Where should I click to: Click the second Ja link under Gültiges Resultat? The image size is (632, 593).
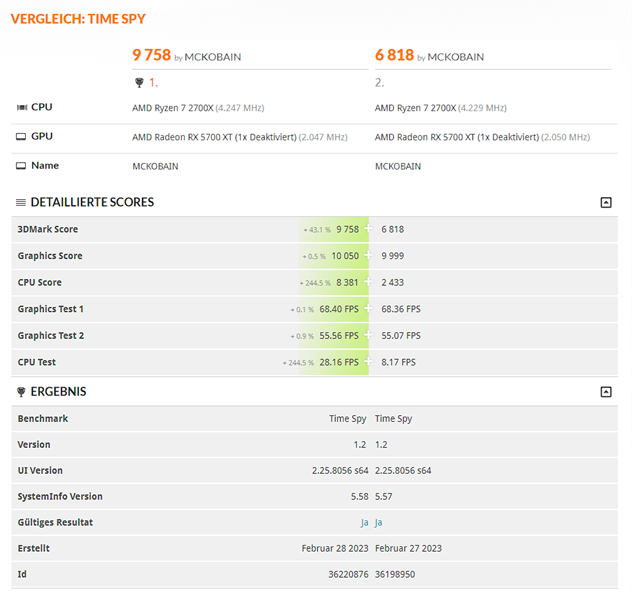378,522
